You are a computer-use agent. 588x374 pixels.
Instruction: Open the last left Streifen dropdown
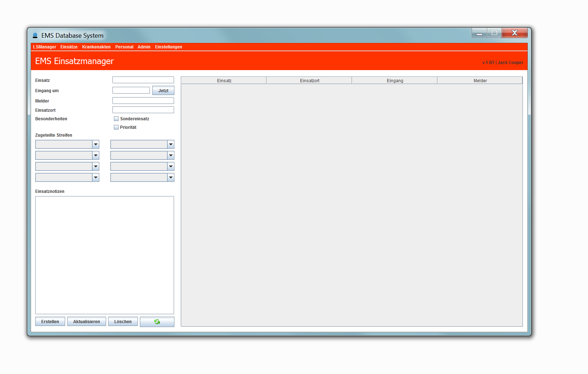tap(67, 178)
